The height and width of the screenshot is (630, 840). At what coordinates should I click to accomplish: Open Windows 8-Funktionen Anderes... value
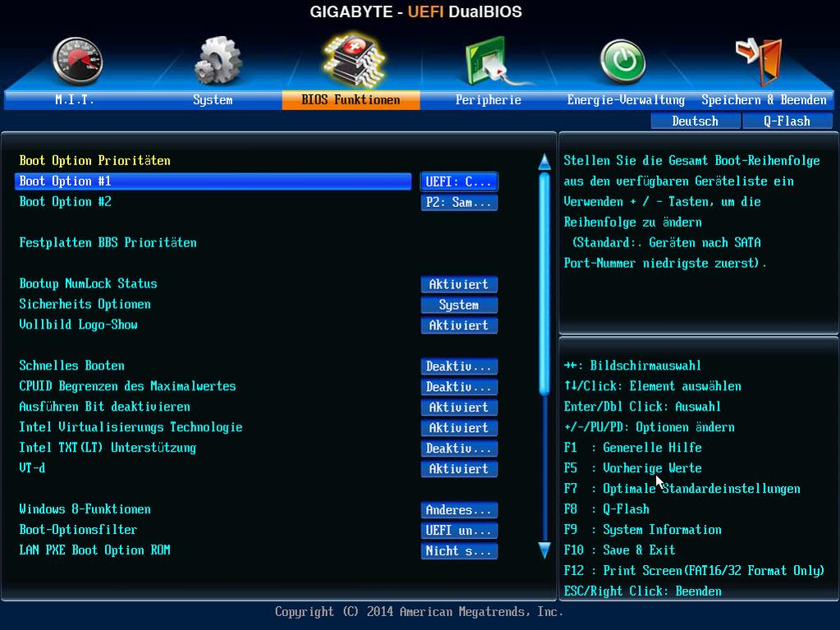459,510
